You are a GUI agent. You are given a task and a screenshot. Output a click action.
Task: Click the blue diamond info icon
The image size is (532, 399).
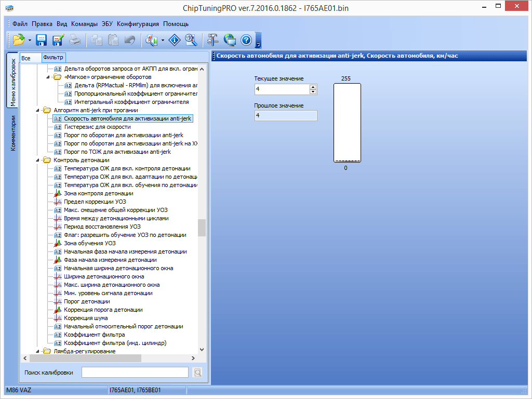[175, 40]
